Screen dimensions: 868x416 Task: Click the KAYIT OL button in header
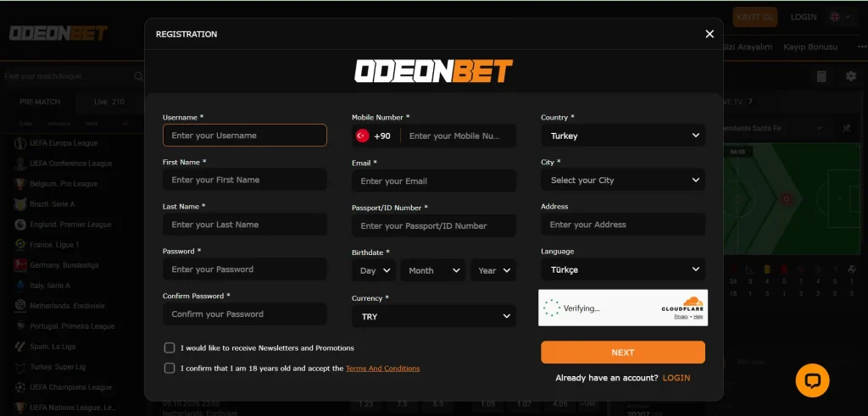coord(755,17)
